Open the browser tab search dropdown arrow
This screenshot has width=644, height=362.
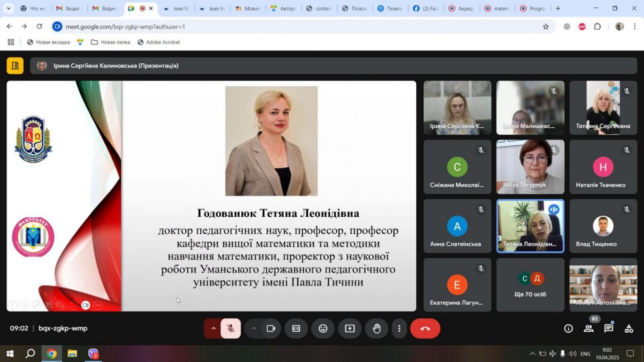8,8
